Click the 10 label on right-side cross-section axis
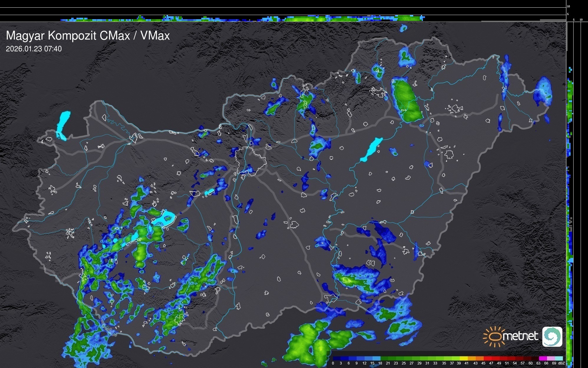The width and height of the screenshot is (588, 368). pyautogui.click(x=581, y=20)
